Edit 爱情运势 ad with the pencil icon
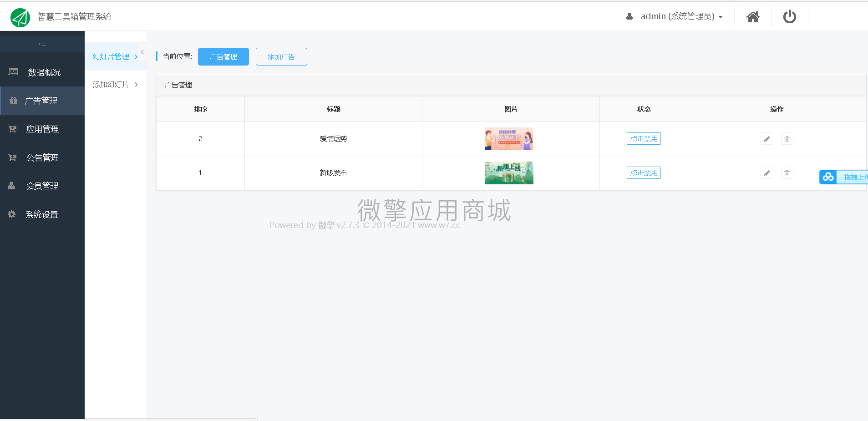 coord(766,138)
